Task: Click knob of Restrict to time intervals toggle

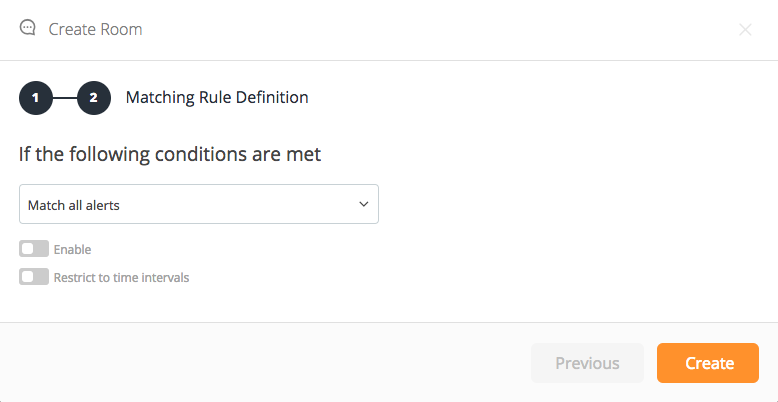Action: 28,277
